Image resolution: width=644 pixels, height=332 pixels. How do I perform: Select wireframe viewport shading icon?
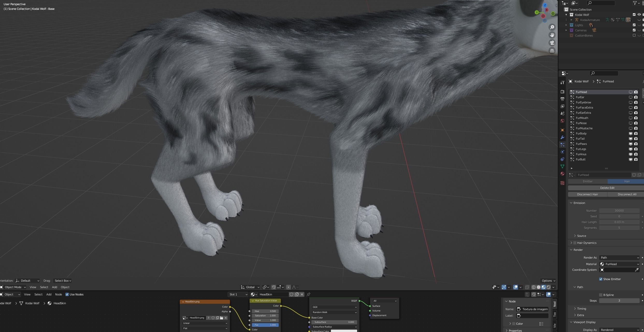pos(534,287)
